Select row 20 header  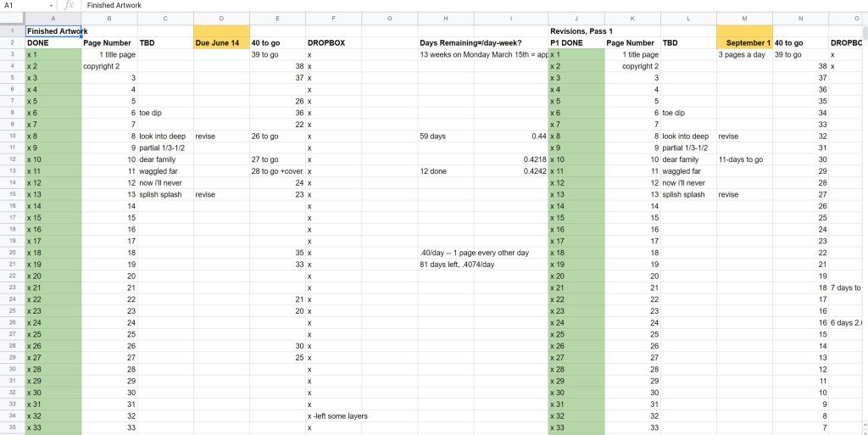[12, 253]
